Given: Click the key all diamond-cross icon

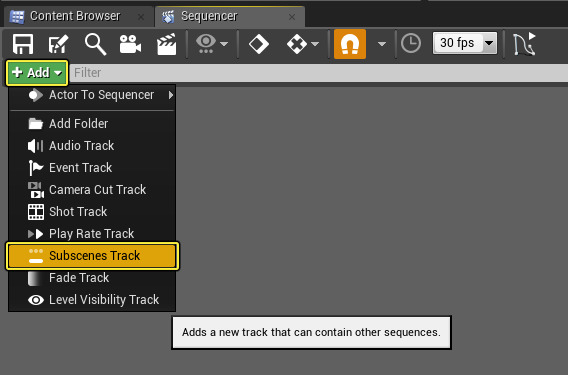Looking at the screenshot, I should tap(297, 44).
